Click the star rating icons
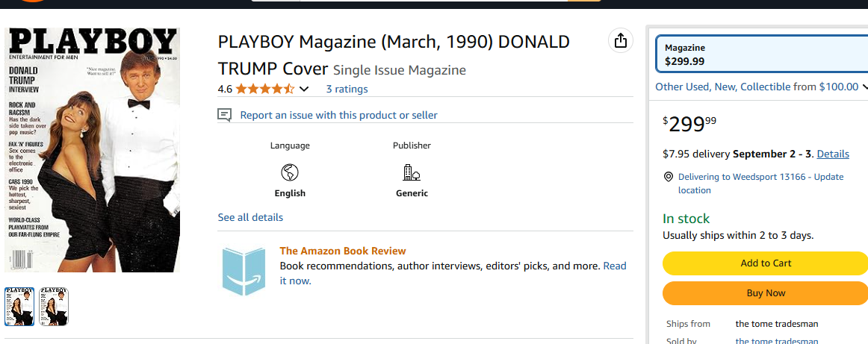 265,90
